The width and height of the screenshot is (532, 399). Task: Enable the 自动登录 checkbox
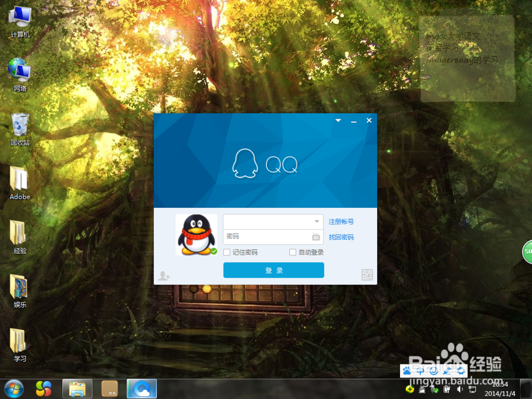point(293,252)
